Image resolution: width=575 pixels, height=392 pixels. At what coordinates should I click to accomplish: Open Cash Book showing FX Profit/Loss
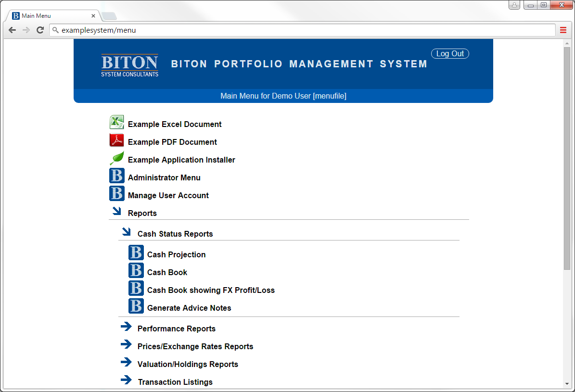pyautogui.click(x=211, y=290)
